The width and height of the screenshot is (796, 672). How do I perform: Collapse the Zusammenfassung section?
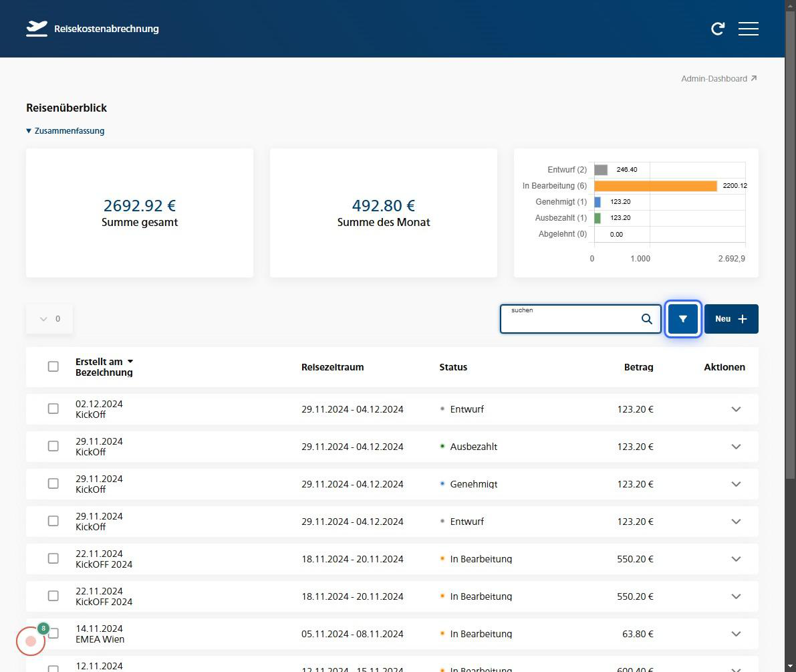point(65,131)
